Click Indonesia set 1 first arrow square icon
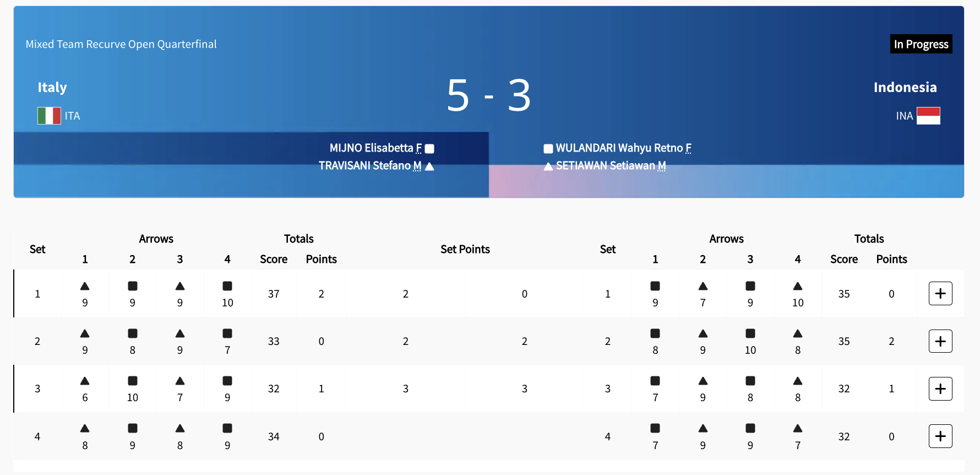Screen dimensions: 980x475 [x=655, y=286]
